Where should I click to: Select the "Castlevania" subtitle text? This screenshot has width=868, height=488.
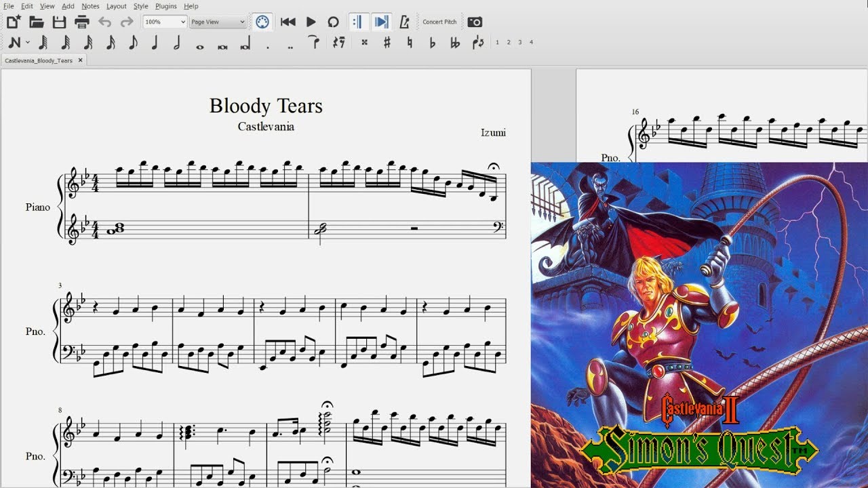[266, 127]
